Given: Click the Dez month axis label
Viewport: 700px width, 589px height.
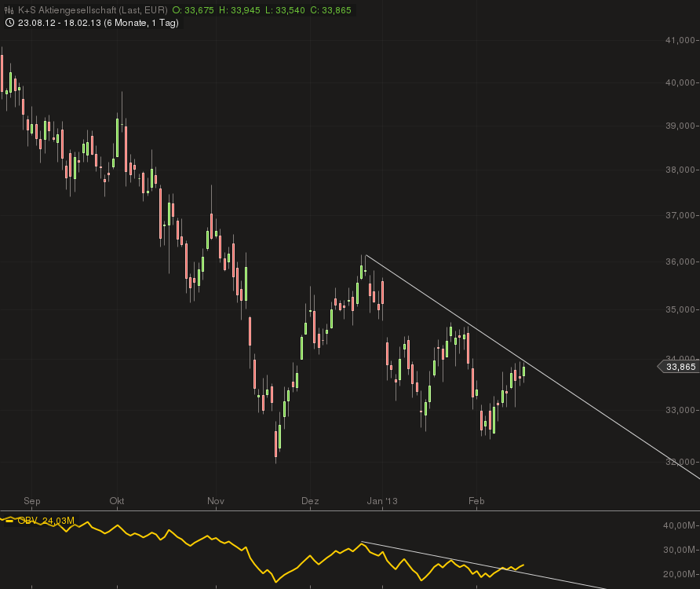Looking at the screenshot, I should click(310, 501).
